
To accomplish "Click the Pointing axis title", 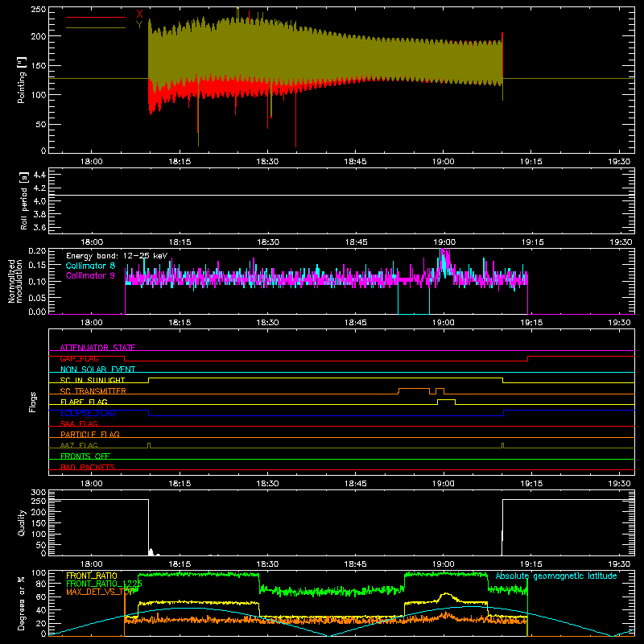I will [22, 80].
